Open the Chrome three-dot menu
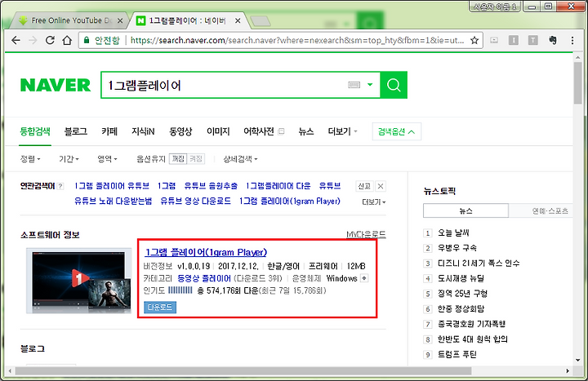The width and height of the screenshot is (588, 381). pos(572,40)
